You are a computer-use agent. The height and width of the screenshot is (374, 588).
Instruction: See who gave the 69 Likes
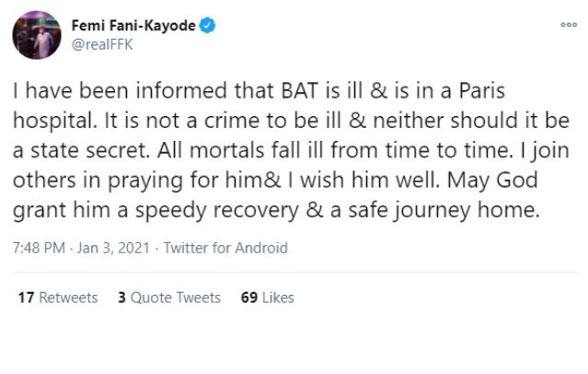pos(267,298)
